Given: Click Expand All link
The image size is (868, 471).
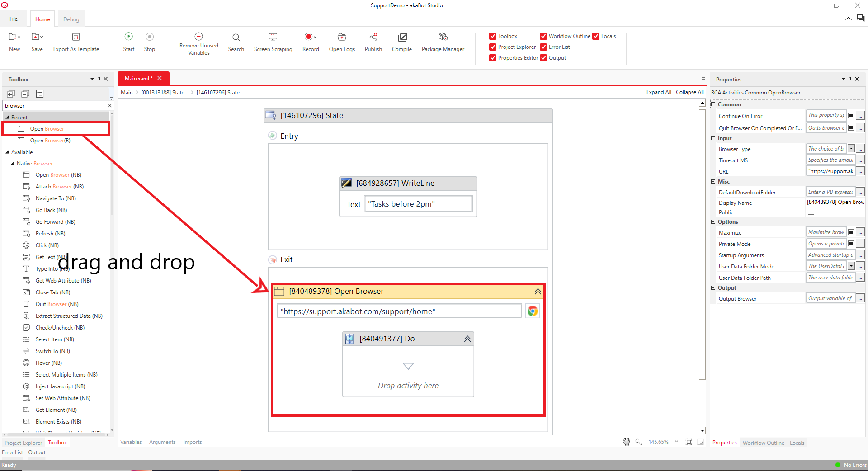Looking at the screenshot, I should coord(659,92).
